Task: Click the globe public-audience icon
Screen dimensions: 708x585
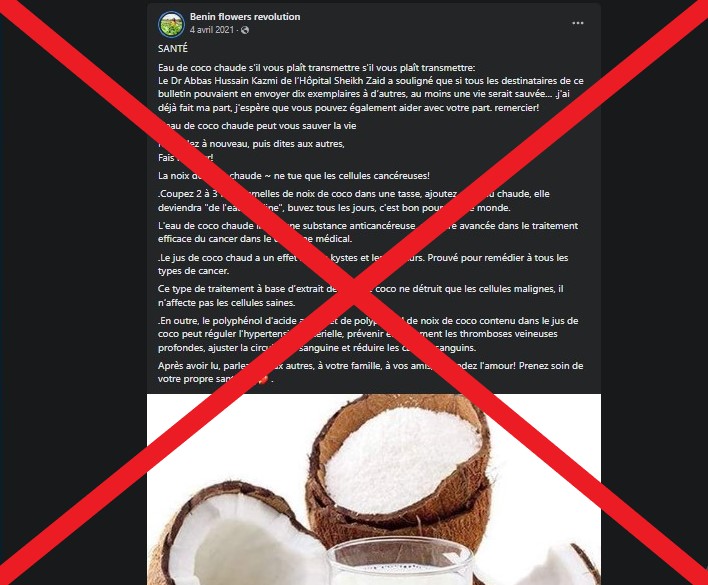Action: click(245, 30)
